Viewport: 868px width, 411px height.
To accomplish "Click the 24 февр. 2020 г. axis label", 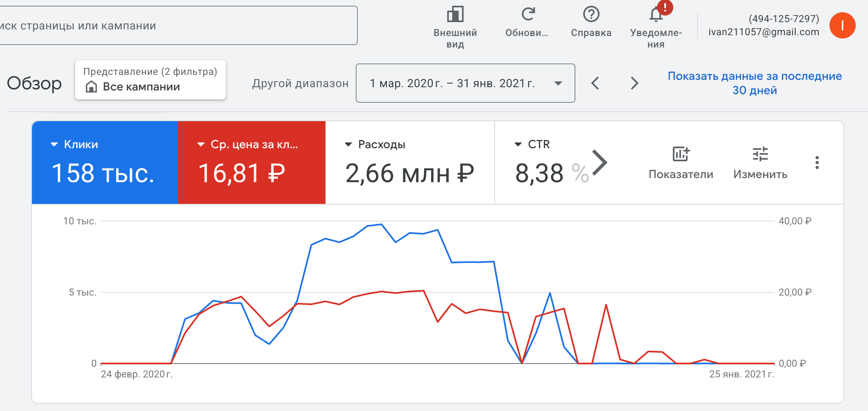I will tap(136, 374).
